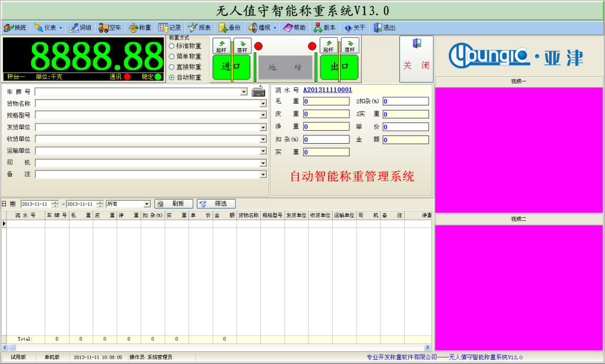Image resolution: width=605 pixels, height=364 pixels.
Task: Click the start date spinner
Action: 55,204
